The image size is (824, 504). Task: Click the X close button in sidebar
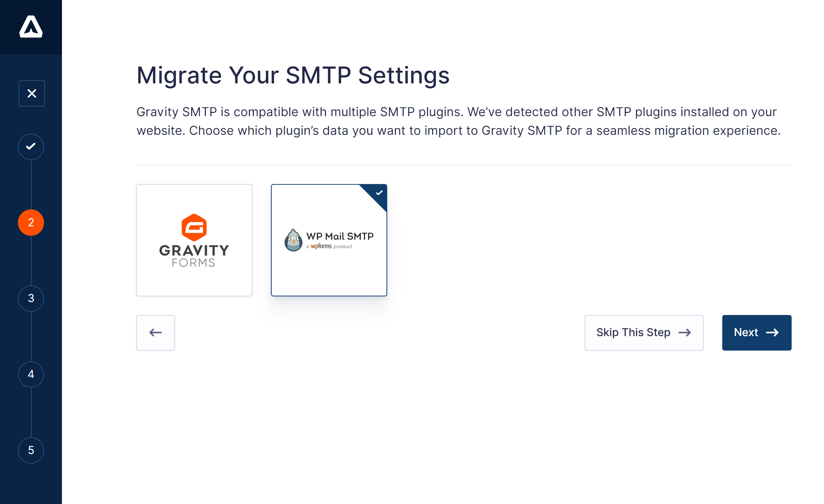(31, 93)
